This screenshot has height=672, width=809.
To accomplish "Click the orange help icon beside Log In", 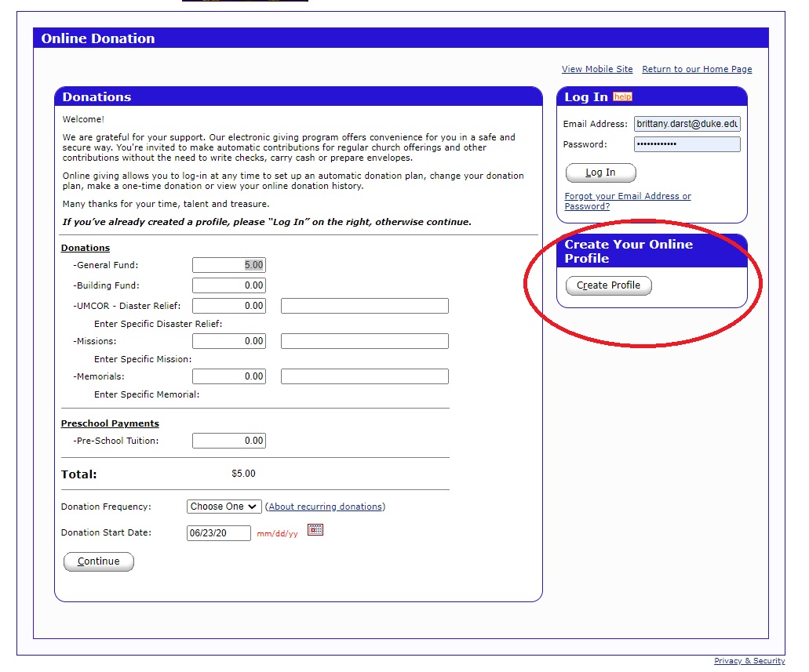I will [x=622, y=96].
